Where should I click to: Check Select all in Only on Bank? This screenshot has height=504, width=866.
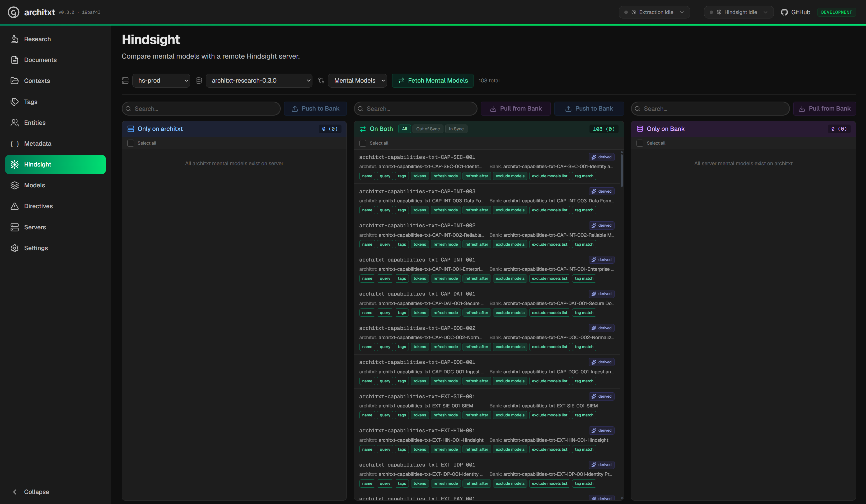pos(640,143)
